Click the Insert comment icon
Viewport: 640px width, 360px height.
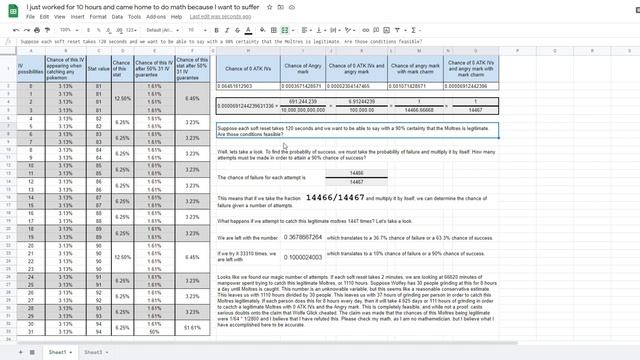pyautogui.click(x=376, y=30)
